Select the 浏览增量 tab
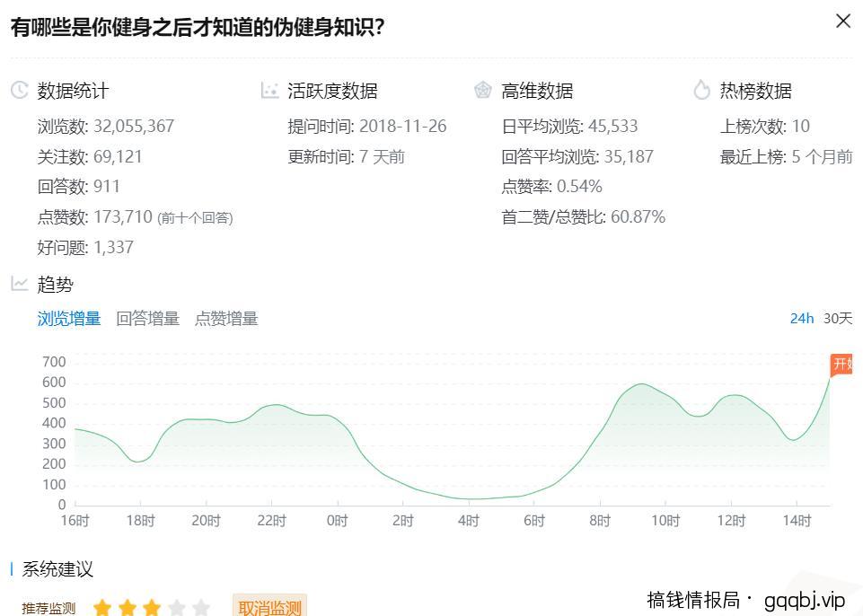This screenshot has height=616, width=863. (x=68, y=319)
